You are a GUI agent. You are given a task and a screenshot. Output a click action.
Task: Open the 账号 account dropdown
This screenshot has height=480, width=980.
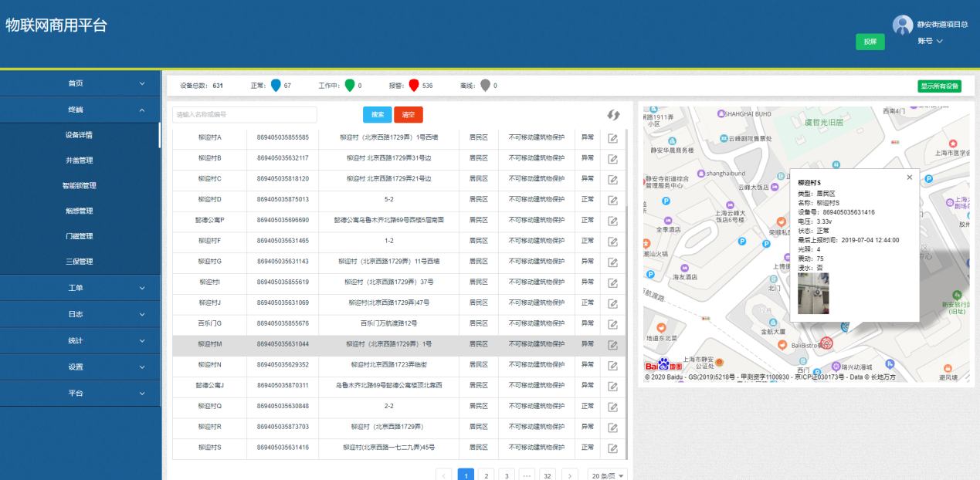[930, 42]
